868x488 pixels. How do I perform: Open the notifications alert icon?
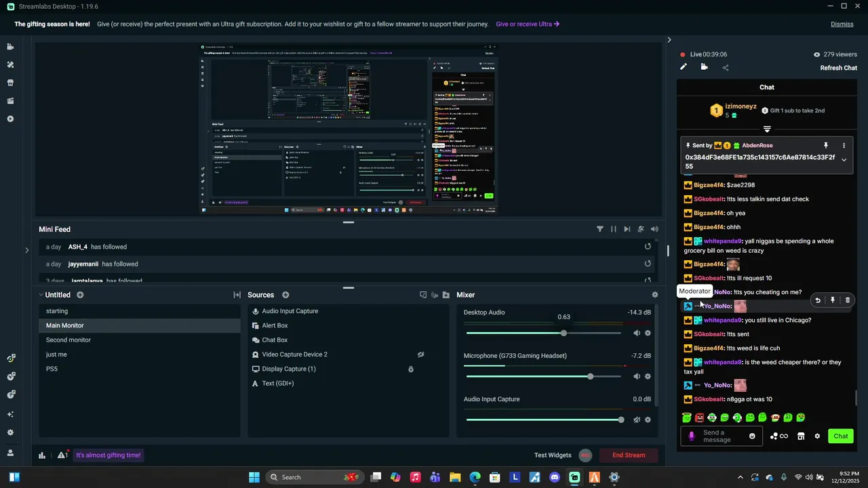pyautogui.click(x=62, y=455)
